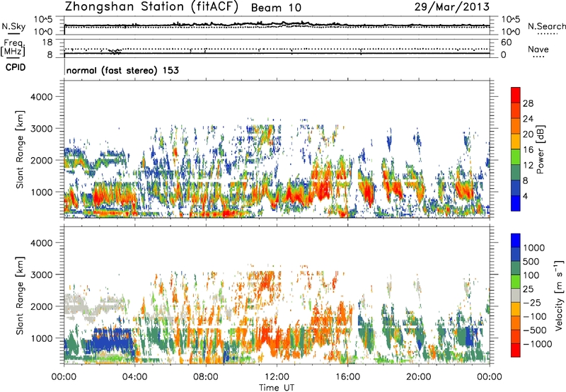Select the "Beam 10" label
The height and width of the screenshot is (392, 566).
pos(276,8)
